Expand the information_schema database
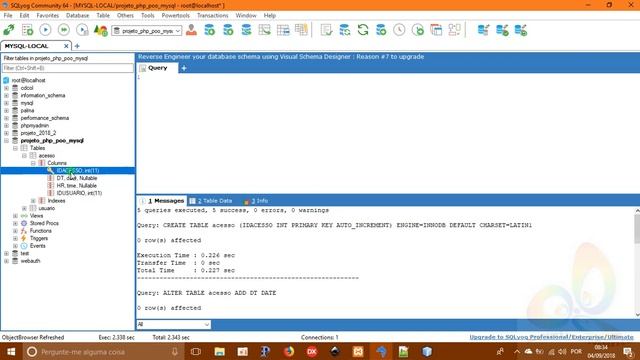 coord(6,96)
